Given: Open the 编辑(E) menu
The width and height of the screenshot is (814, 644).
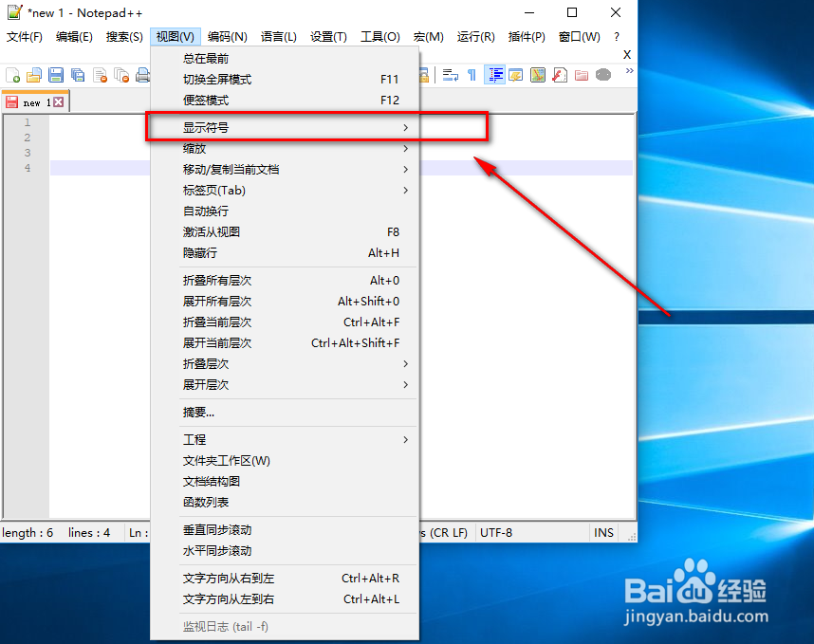Looking at the screenshot, I should click(74, 36).
